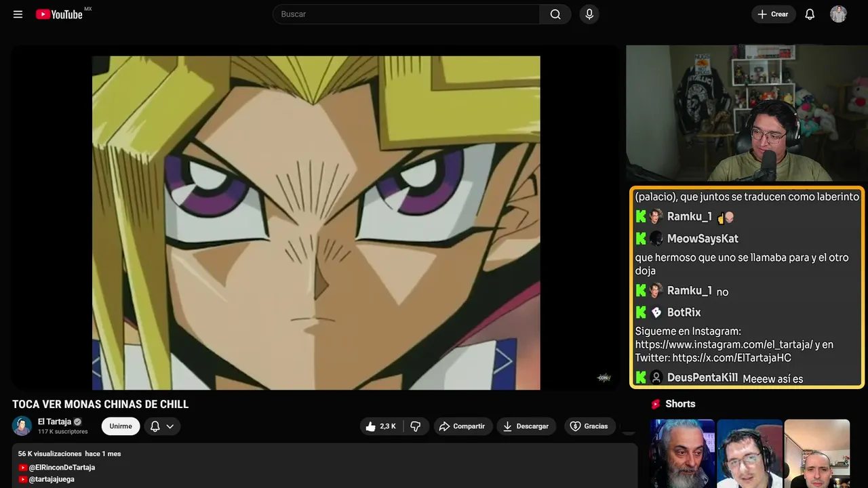This screenshot has height=488, width=868.
Task: Open the account avatar menu
Action: [x=838, y=14]
